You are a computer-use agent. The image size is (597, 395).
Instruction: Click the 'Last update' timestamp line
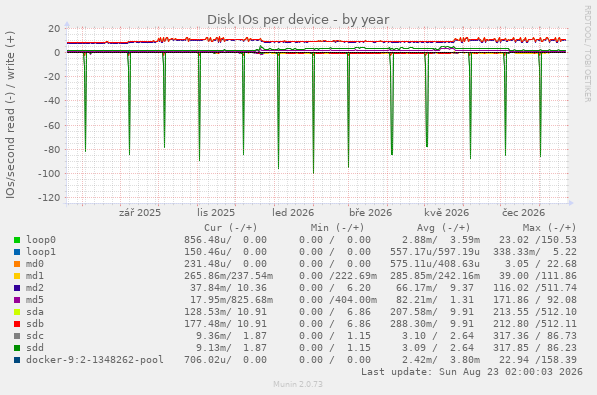472,372
